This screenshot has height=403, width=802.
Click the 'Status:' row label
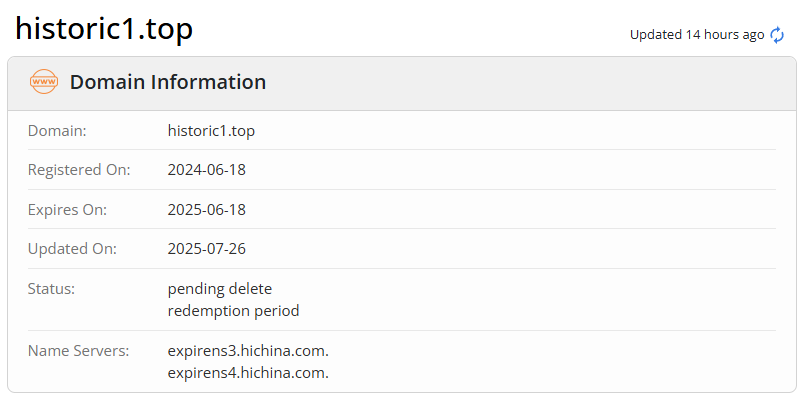(x=52, y=289)
